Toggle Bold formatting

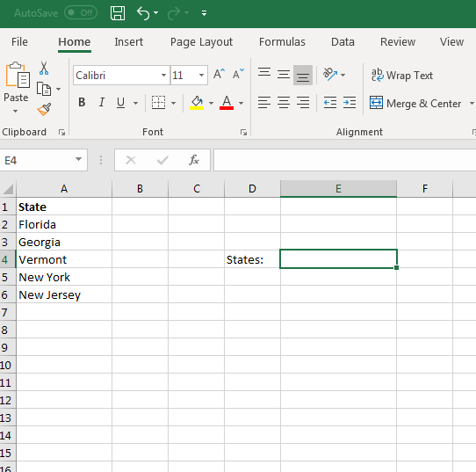(x=82, y=102)
